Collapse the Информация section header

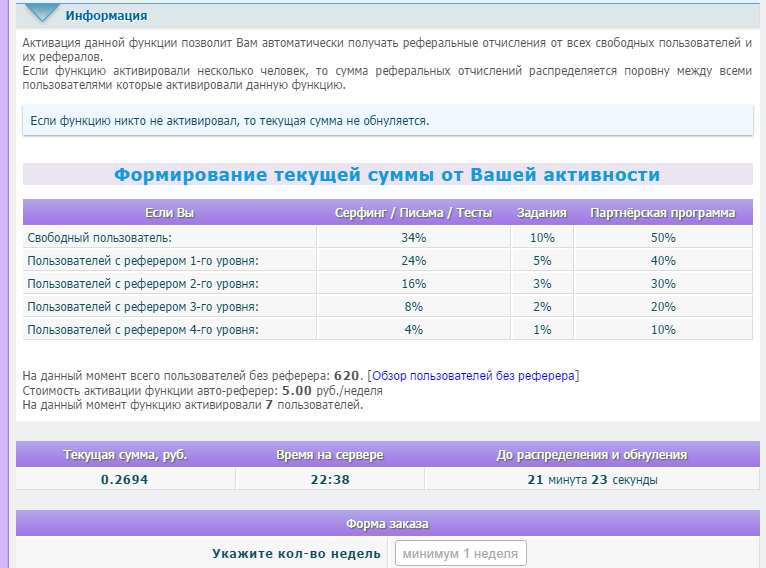[x=106, y=16]
